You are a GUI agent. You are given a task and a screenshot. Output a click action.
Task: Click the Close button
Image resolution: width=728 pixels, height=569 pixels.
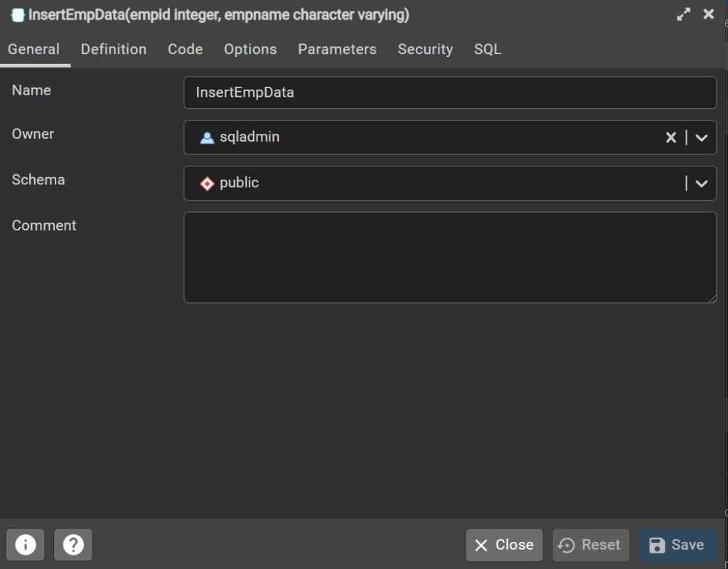coord(504,545)
